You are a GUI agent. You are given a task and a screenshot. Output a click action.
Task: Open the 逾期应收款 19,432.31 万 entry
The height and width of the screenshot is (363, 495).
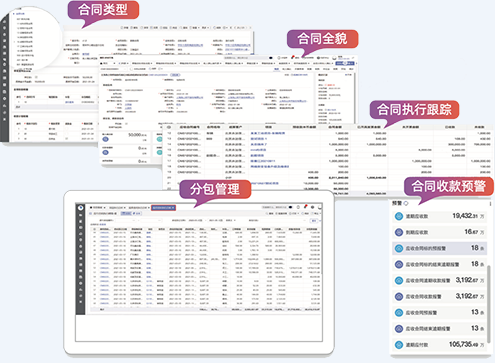pos(439,216)
